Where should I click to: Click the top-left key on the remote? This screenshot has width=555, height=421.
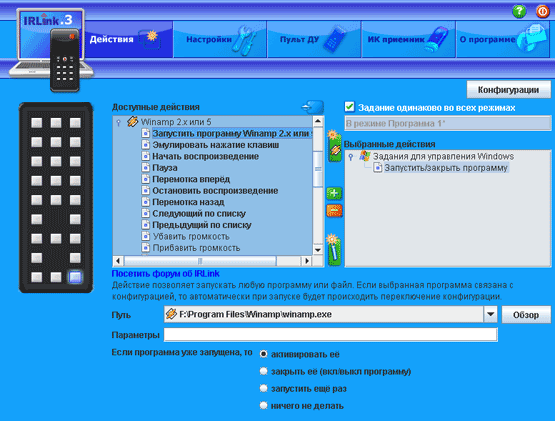click(x=36, y=123)
